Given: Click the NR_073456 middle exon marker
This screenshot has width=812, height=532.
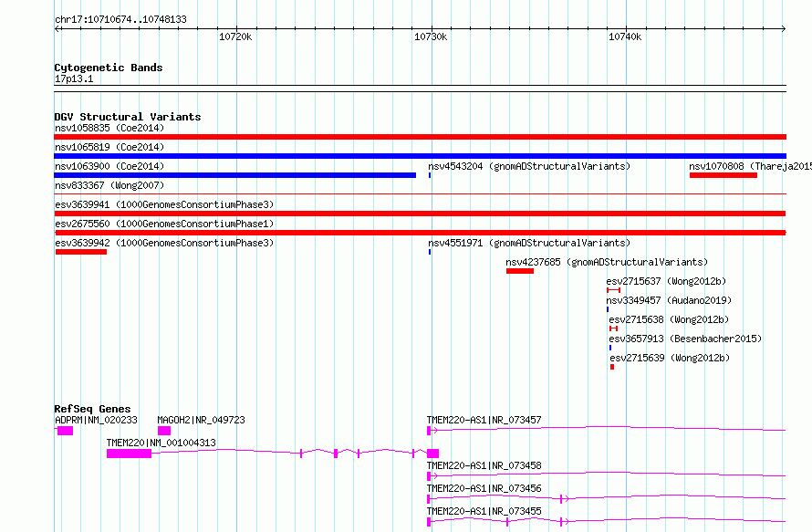Looking at the screenshot, I should [561, 499].
